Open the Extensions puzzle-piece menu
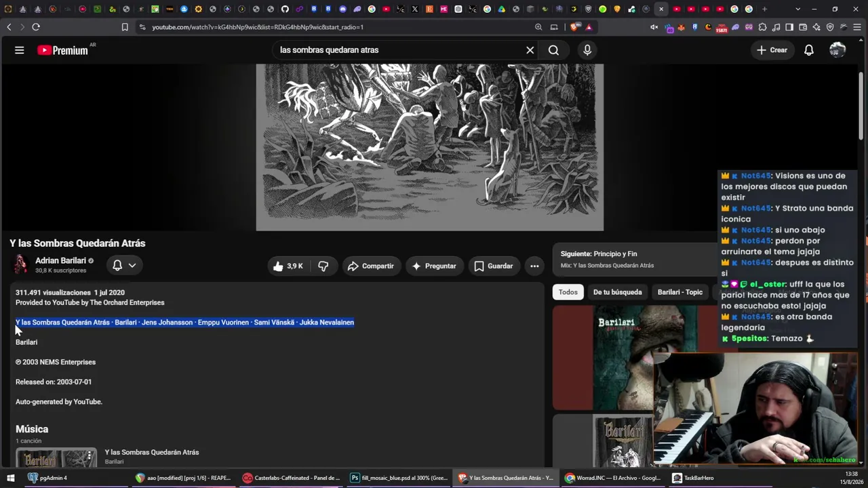The image size is (868, 488). (763, 27)
